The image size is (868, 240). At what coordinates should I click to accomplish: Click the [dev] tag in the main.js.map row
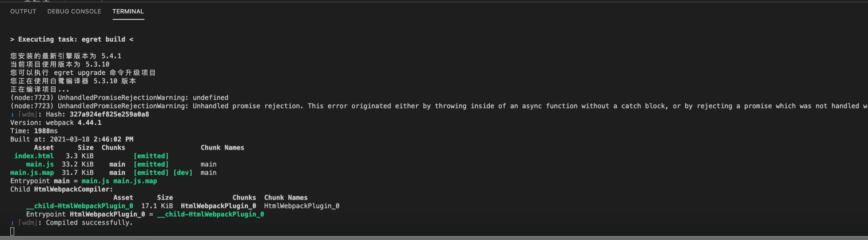coord(182,173)
